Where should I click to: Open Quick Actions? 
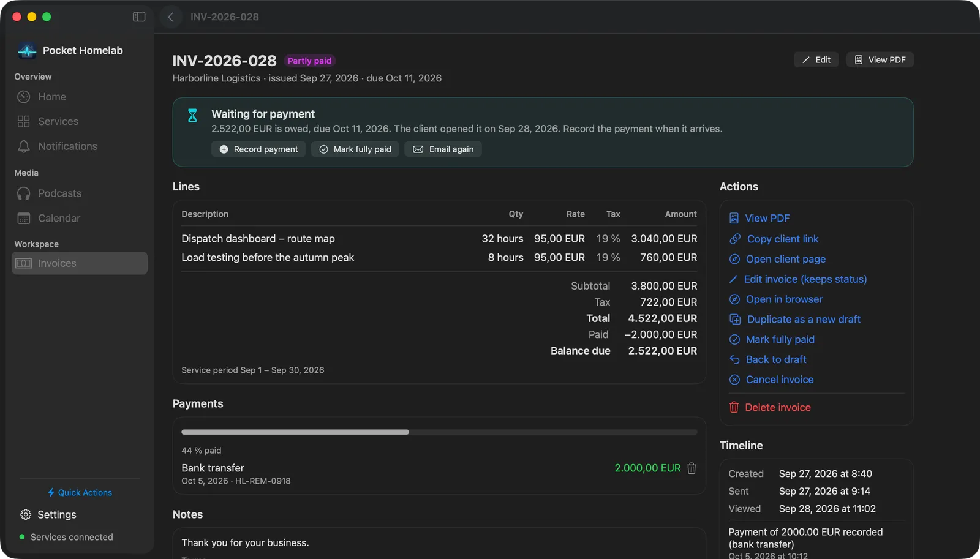coord(80,492)
